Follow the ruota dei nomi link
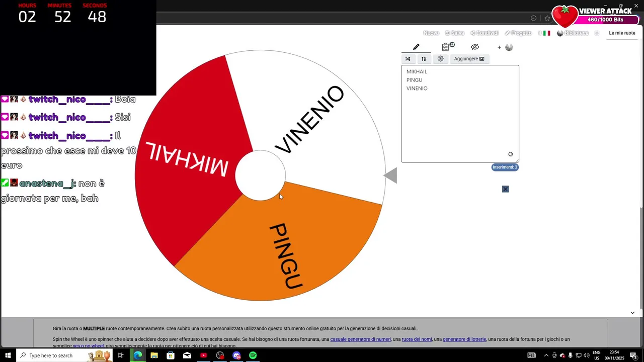644x362 pixels. [417, 339]
